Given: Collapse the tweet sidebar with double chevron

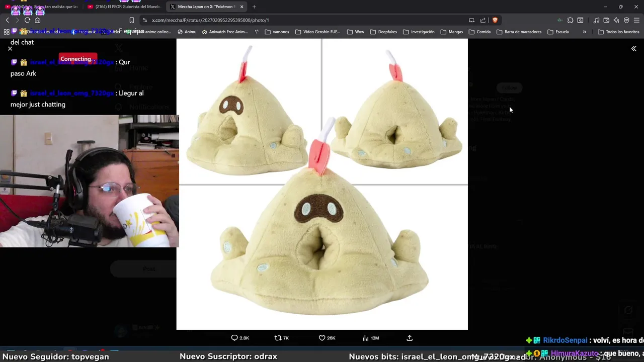Looking at the screenshot, I should tap(634, 49).
